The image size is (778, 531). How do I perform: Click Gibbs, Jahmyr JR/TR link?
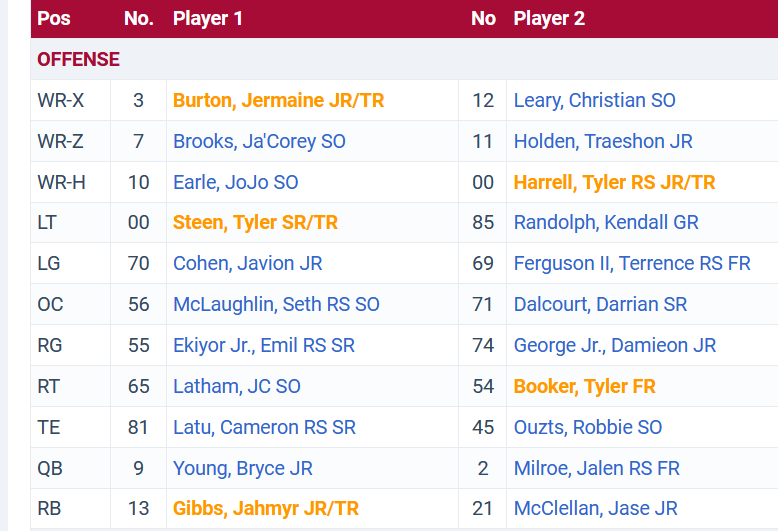265,508
